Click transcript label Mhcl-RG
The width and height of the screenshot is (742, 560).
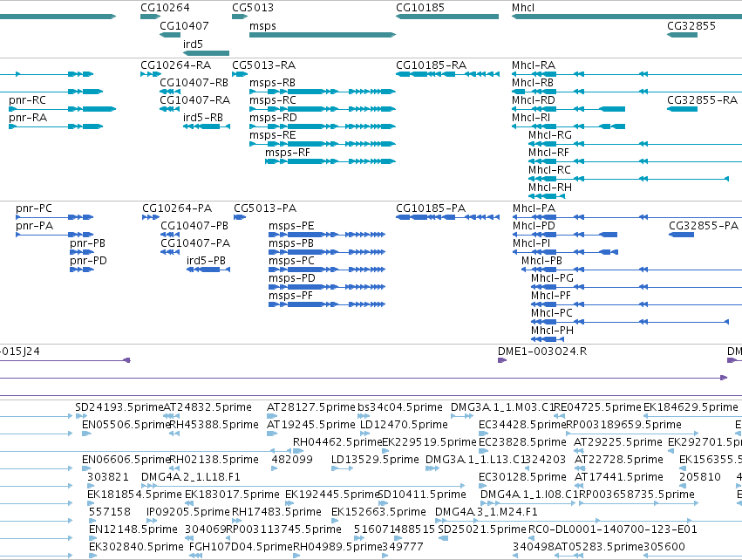[550, 135]
